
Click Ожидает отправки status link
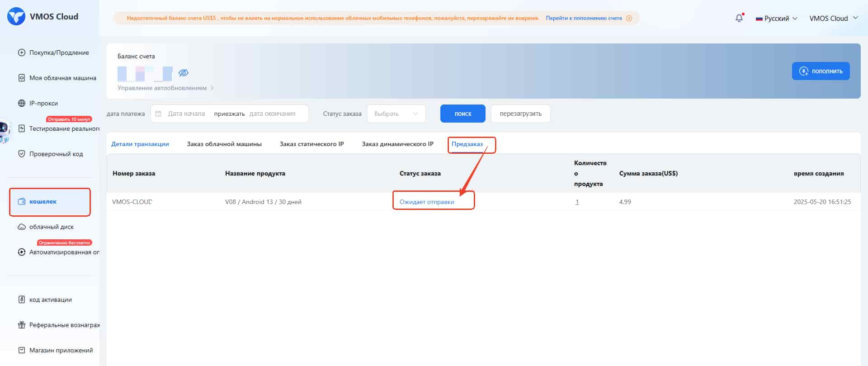tap(427, 202)
